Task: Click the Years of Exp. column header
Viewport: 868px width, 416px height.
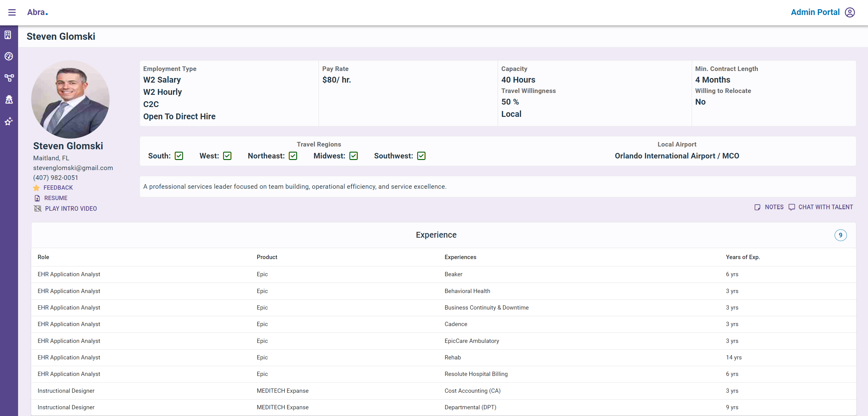Action: (x=743, y=257)
